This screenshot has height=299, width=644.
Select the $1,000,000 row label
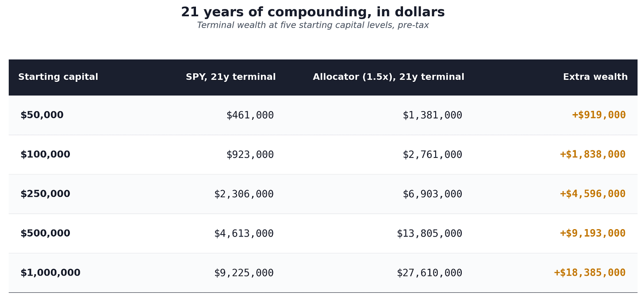pyautogui.click(x=50, y=273)
